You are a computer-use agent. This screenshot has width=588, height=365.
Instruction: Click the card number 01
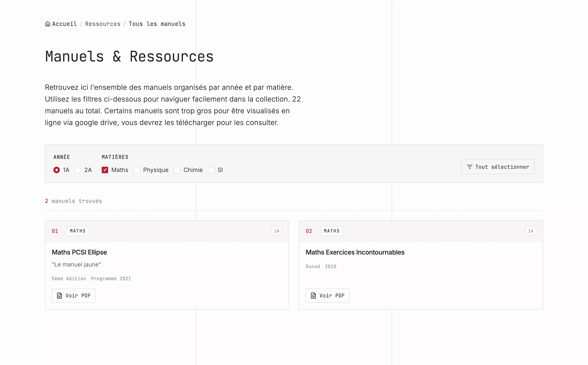pyautogui.click(x=55, y=231)
